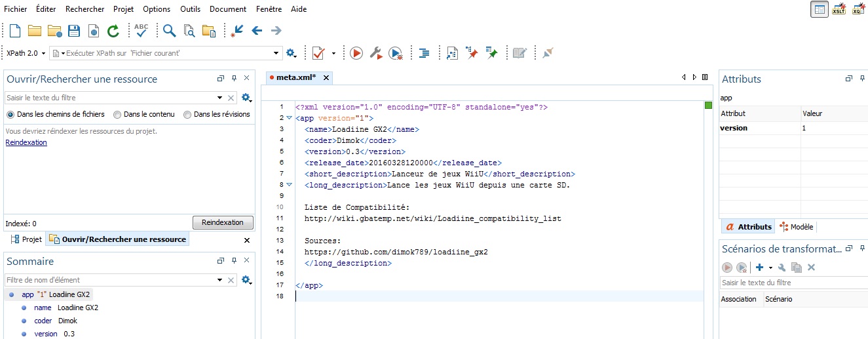Click the Reindexation button
The width and height of the screenshot is (868, 339).
[223, 223]
